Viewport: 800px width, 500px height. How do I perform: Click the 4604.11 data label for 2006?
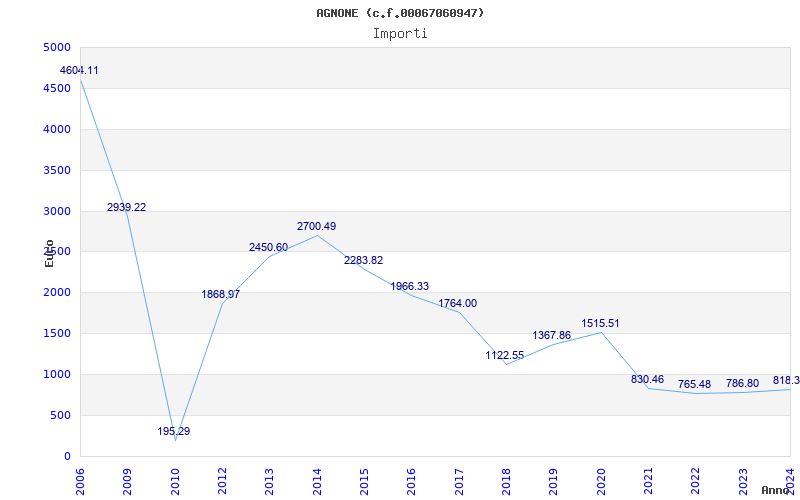79,70
